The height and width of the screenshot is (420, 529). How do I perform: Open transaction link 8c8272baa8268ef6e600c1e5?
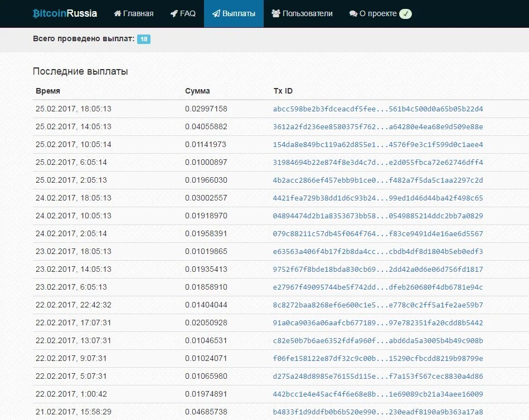coord(378,305)
